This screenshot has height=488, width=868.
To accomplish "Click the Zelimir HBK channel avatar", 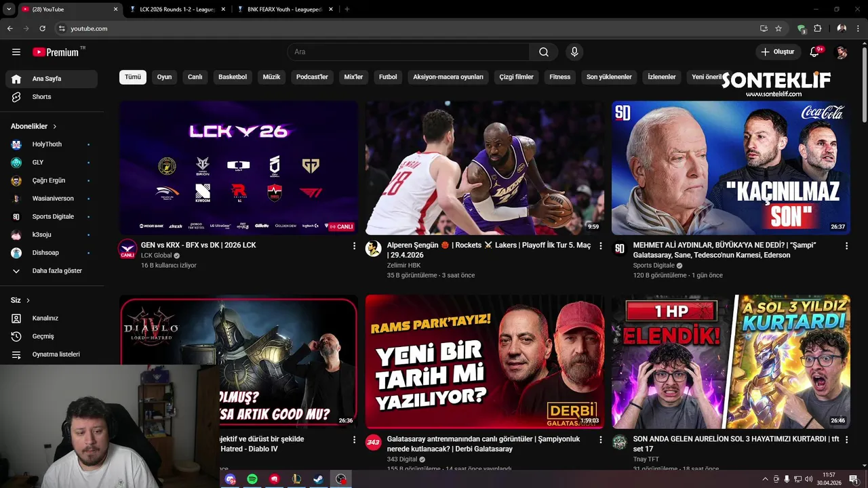I will click(x=373, y=249).
